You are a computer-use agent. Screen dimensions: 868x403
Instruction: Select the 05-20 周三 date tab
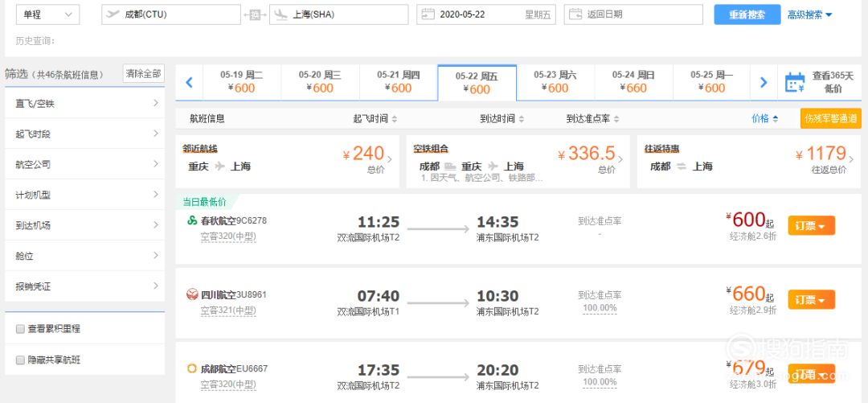pos(320,82)
